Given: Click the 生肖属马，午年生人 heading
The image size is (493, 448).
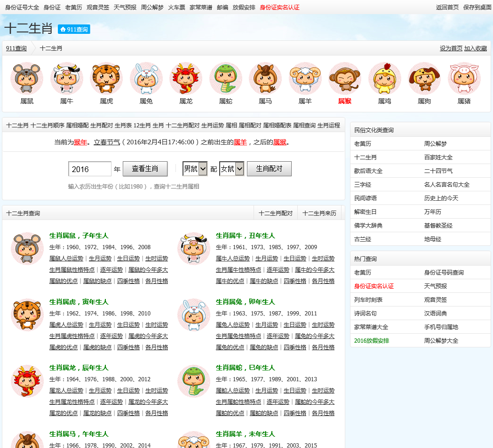Looking at the screenshot, I should 79,434.
